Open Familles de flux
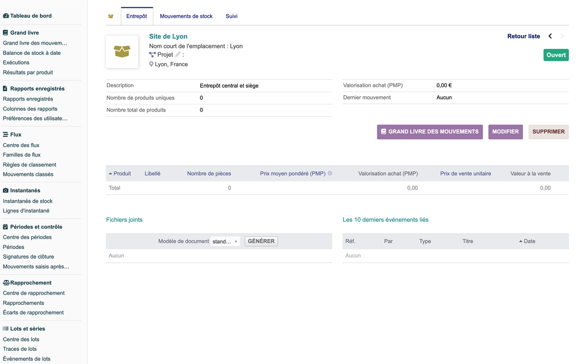Screen dimensions: 588x364 tap(22, 155)
